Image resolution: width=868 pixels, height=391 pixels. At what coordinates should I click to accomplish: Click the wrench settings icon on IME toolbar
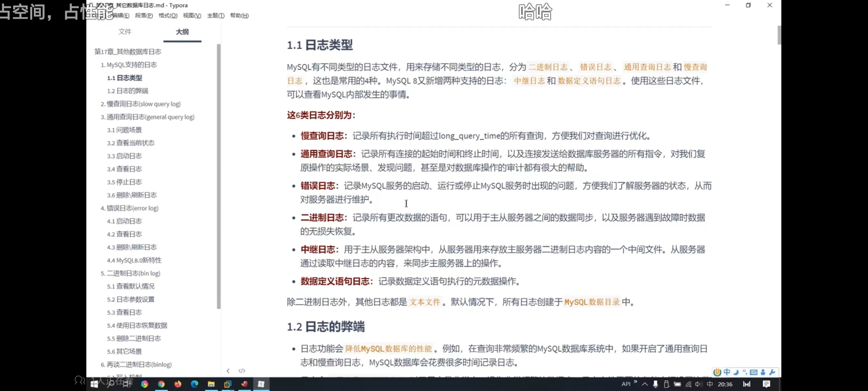point(772,372)
